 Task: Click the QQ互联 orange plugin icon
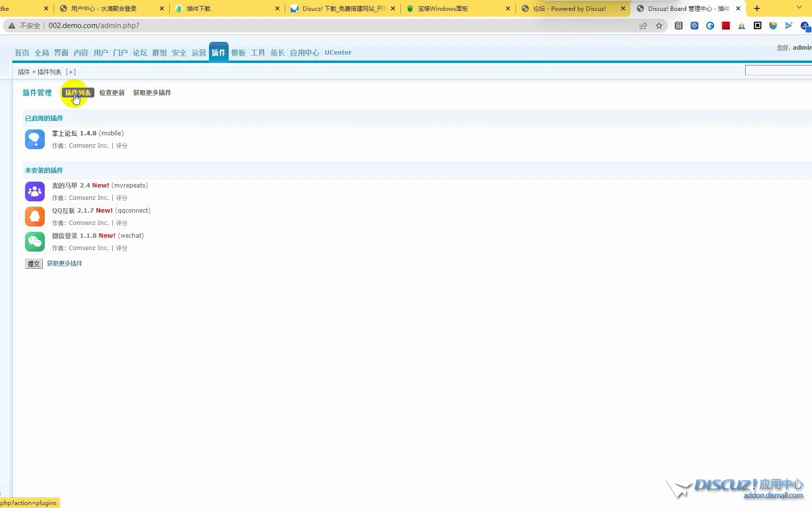(35, 217)
